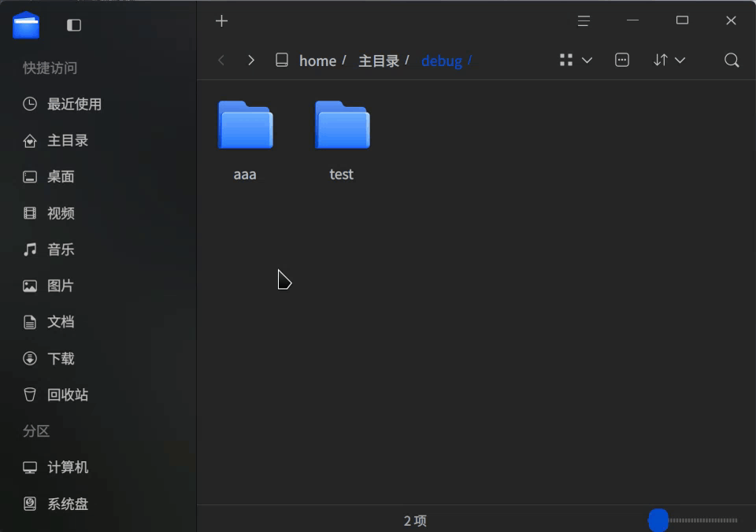The height and width of the screenshot is (532, 756).
Task: Click the picture icon for 图片
Action: coord(30,286)
